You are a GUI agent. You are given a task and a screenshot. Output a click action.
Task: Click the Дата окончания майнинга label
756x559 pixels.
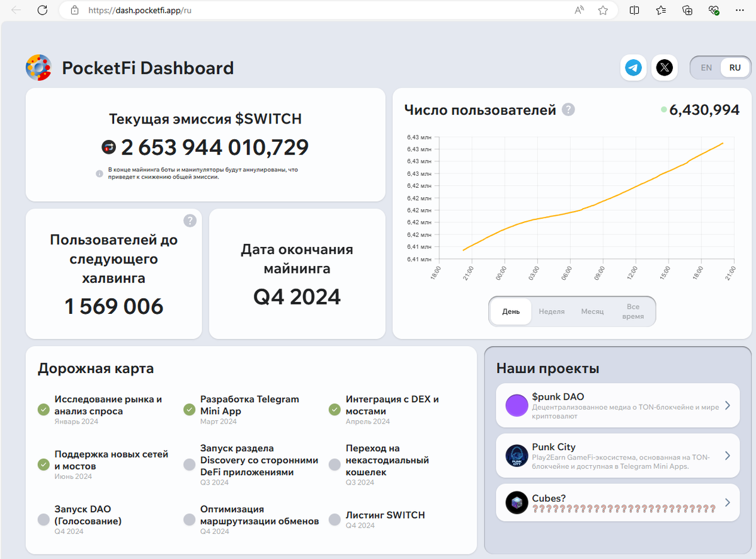pyautogui.click(x=297, y=259)
